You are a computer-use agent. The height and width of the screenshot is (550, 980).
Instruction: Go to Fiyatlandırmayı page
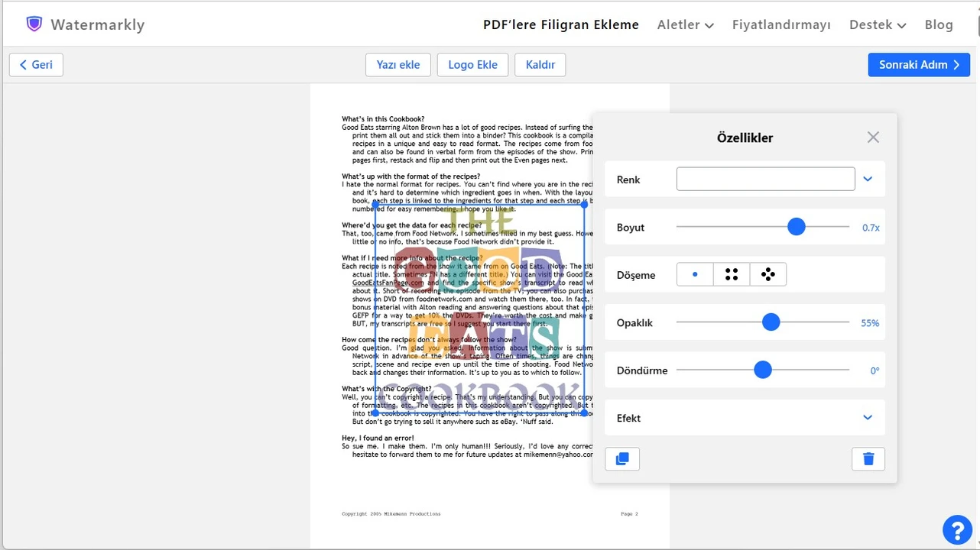click(781, 24)
